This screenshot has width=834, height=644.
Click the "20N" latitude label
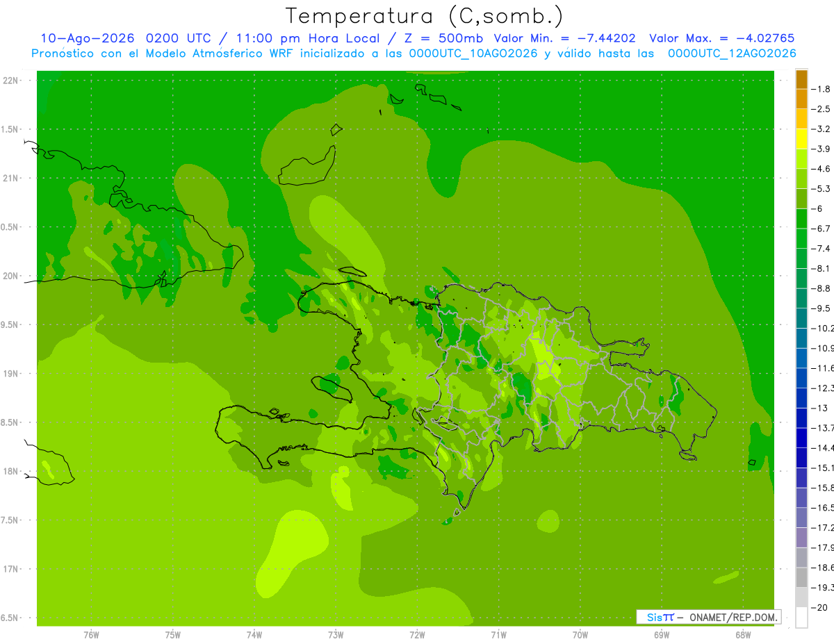tap(10, 276)
